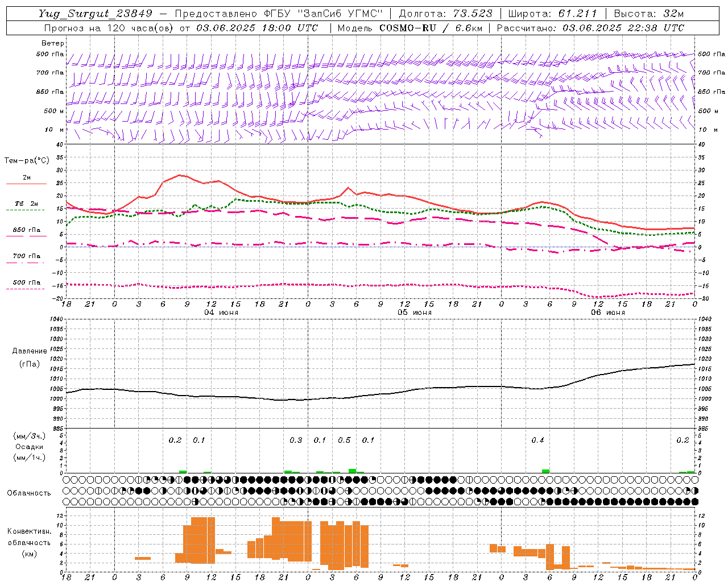Click the "04 июня" date label

[221, 313]
